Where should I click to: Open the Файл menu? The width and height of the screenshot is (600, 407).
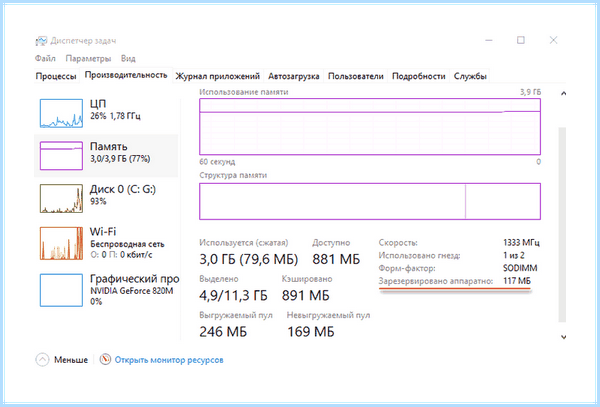pos(45,59)
